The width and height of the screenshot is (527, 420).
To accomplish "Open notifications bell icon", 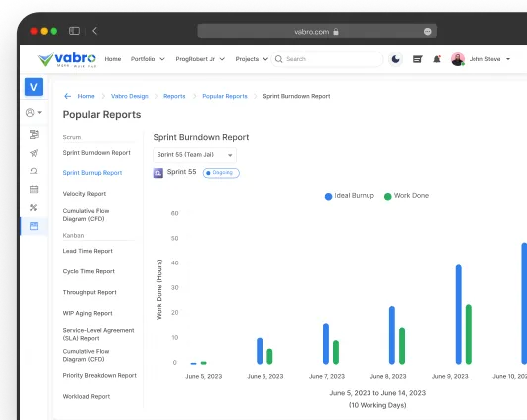I will [437, 59].
